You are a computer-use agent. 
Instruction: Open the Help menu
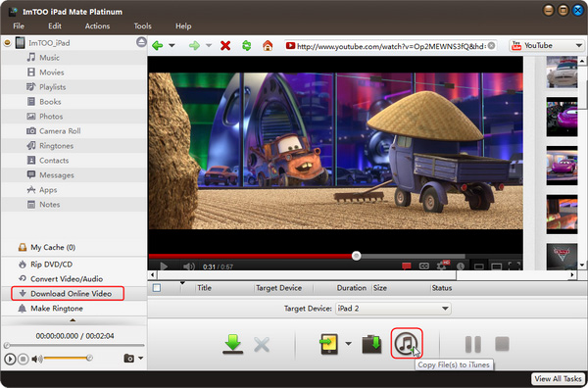click(183, 26)
